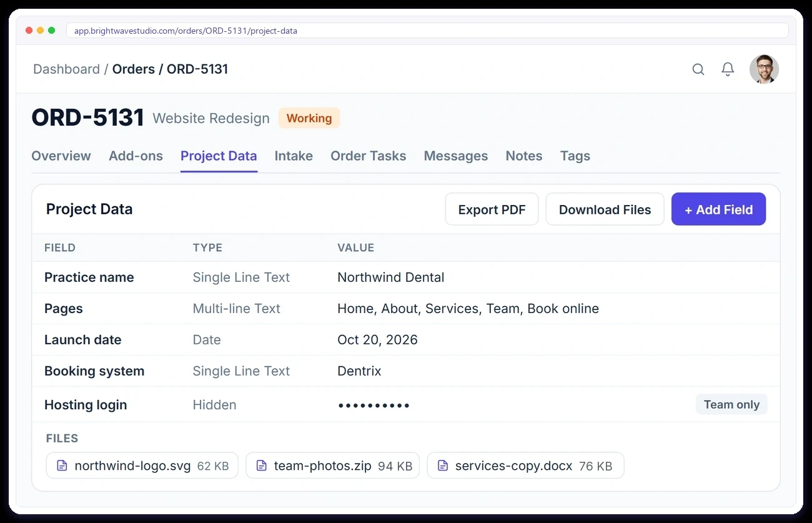Screen dimensions: 812x523
Task: Click the Hosting login field label
Action: click(x=86, y=405)
